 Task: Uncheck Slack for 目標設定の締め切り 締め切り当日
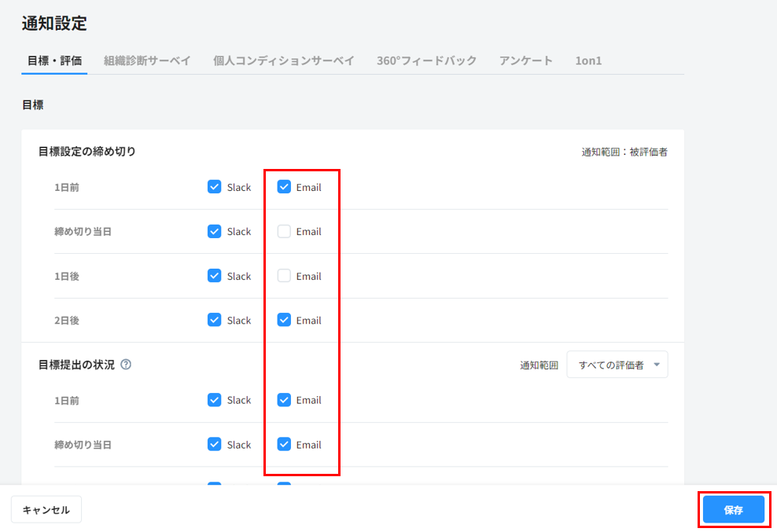(214, 231)
